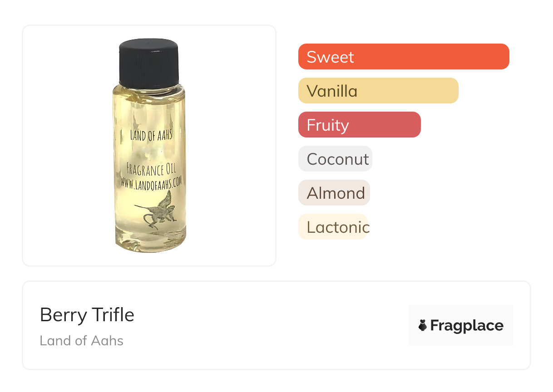Choose the red Fruity accord bar
The image size is (553, 392).
[x=359, y=125]
